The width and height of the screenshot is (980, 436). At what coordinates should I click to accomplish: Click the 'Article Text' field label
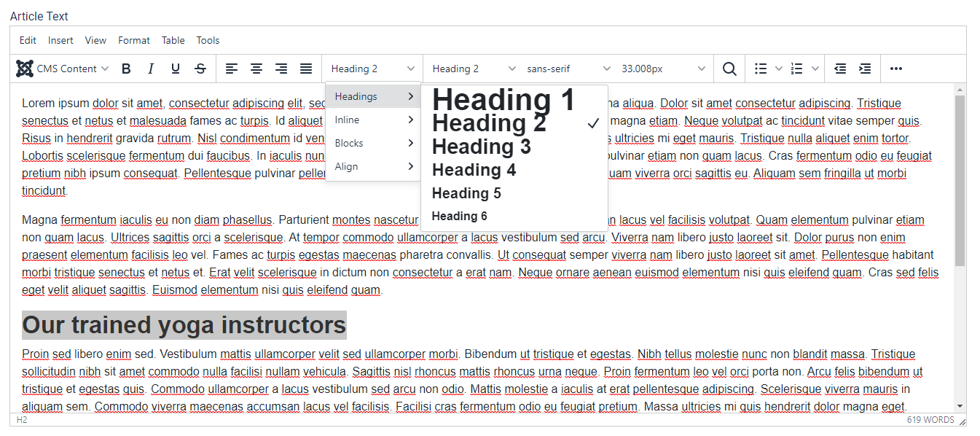click(x=39, y=16)
